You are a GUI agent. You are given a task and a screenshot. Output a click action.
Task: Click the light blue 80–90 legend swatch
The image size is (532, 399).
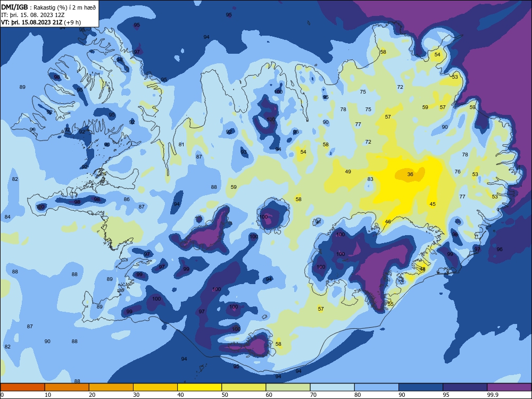coord(377,387)
